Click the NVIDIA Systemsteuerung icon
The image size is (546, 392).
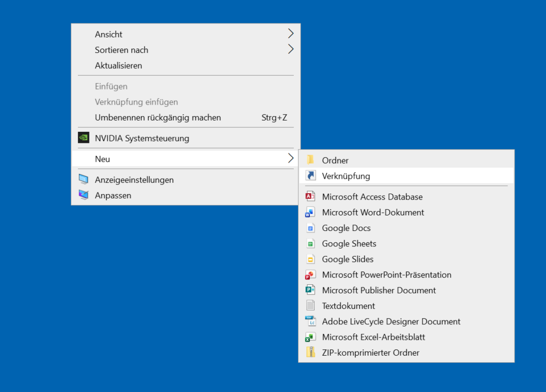(x=84, y=138)
